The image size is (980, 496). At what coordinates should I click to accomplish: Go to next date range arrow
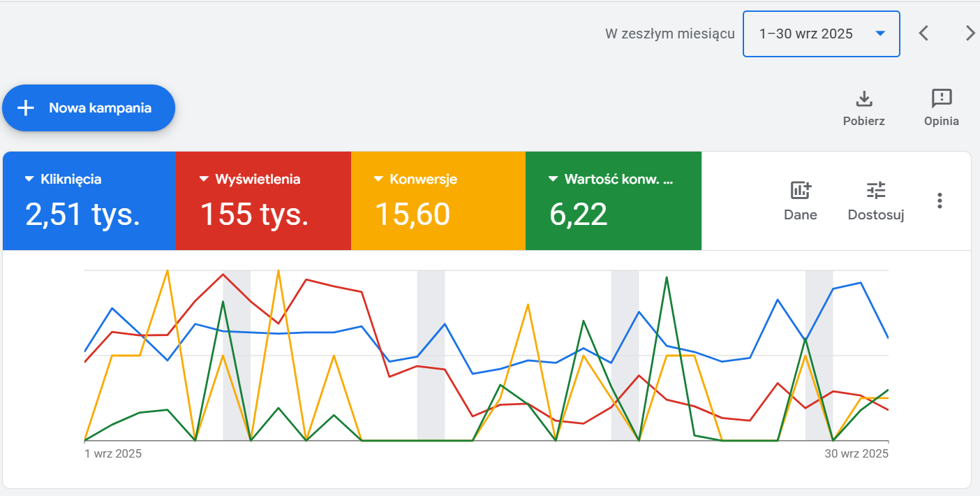click(x=970, y=33)
